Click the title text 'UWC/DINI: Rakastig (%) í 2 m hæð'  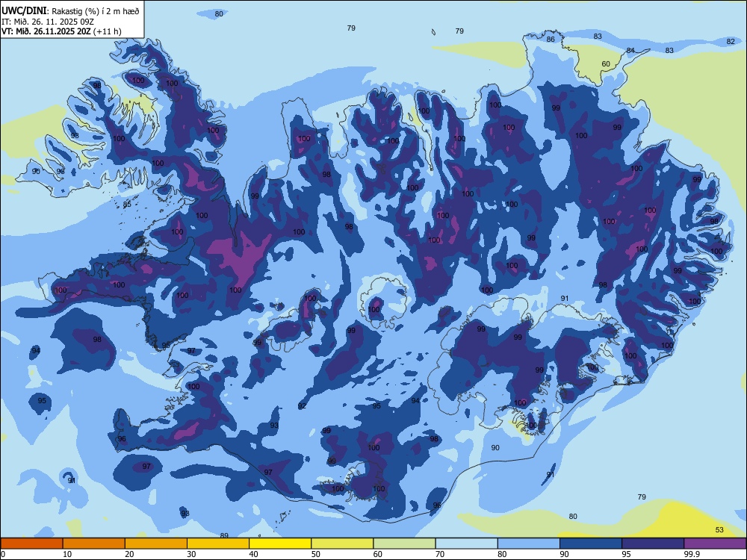[70, 11]
